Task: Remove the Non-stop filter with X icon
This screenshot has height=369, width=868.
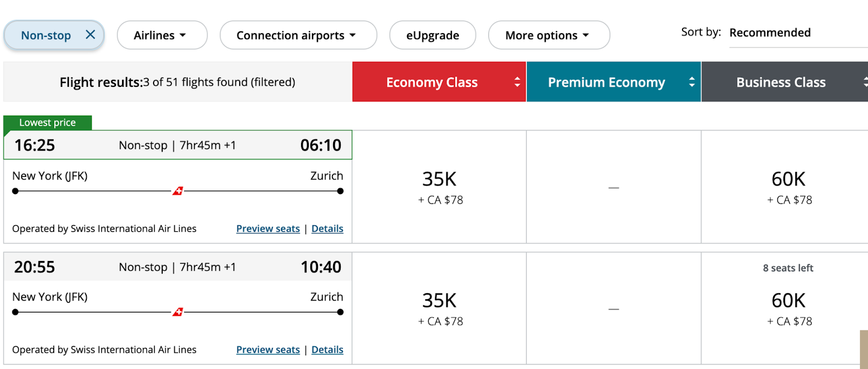Action: point(91,35)
